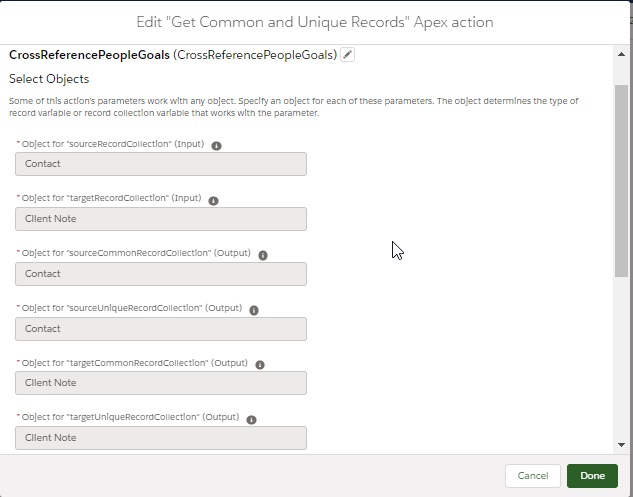
Task: Click the pencil icon beside CrossReferencePeopleGoals
Action: pos(348,55)
